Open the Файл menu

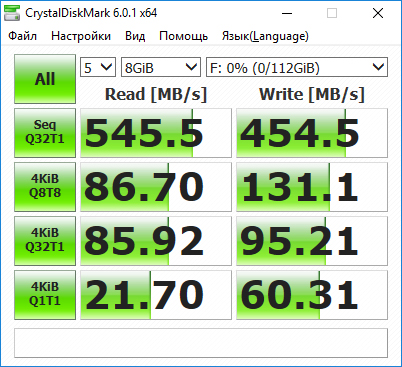tap(22, 36)
